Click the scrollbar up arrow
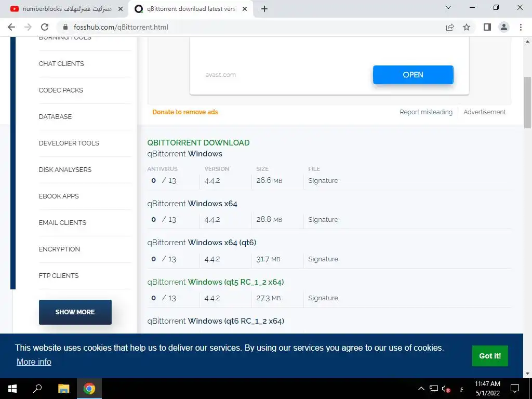 coord(527,42)
